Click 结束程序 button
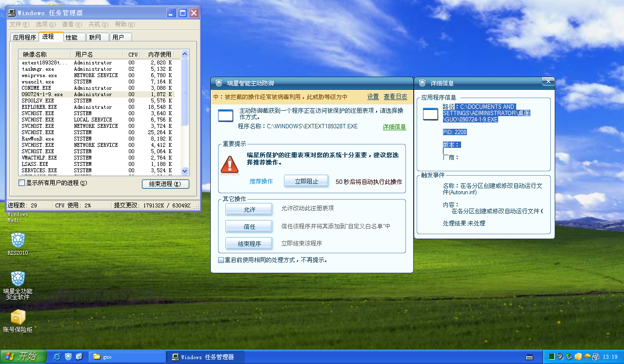This screenshot has height=364, width=624. (x=249, y=243)
